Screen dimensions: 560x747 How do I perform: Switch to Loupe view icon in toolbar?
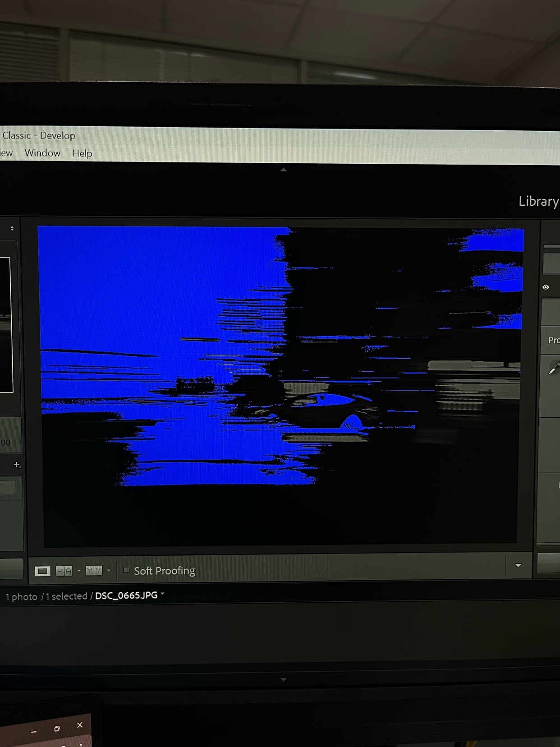point(42,571)
